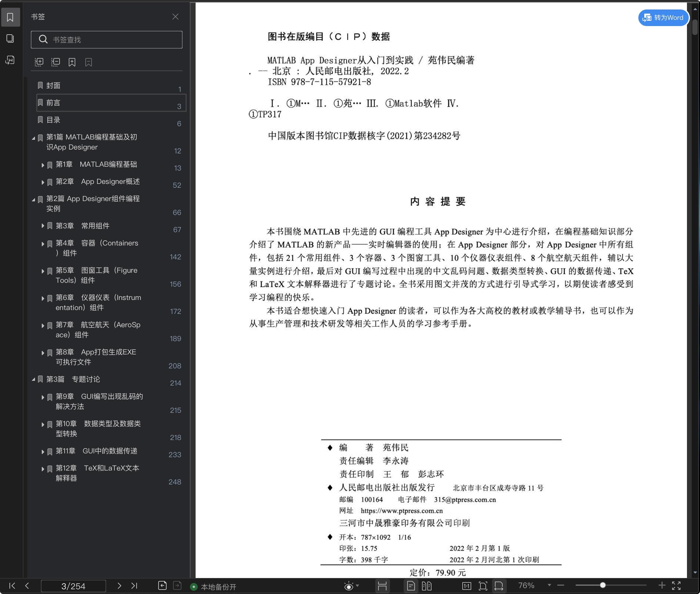Expand all bookmarks icon
This screenshot has width=700, height=594.
tap(39, 62)
